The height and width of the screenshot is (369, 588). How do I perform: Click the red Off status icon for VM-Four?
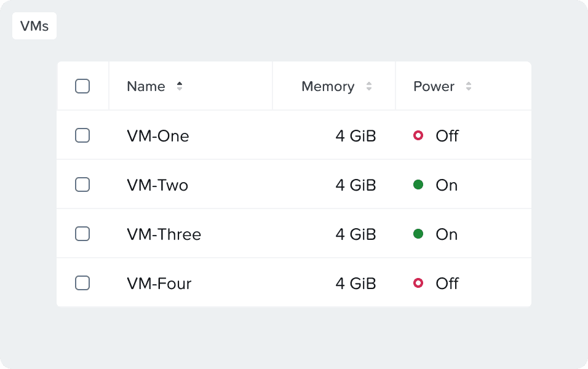(418, 283)
